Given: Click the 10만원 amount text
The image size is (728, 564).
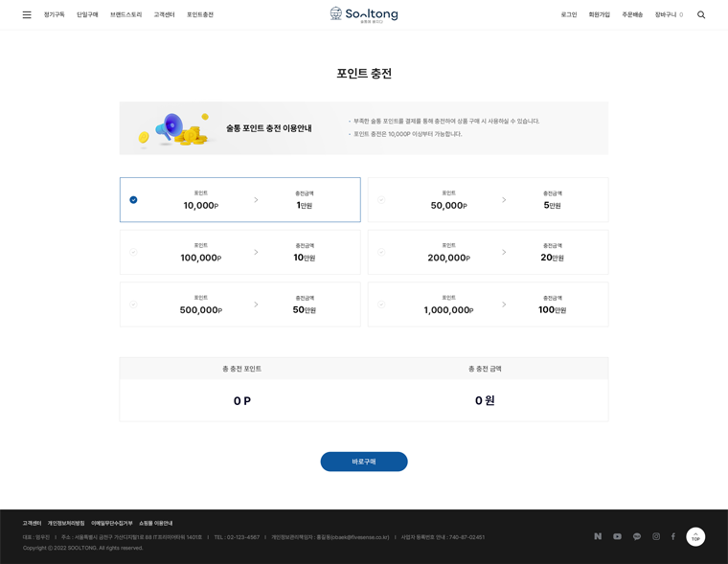Looking at the screenshot, I should 304,258.
